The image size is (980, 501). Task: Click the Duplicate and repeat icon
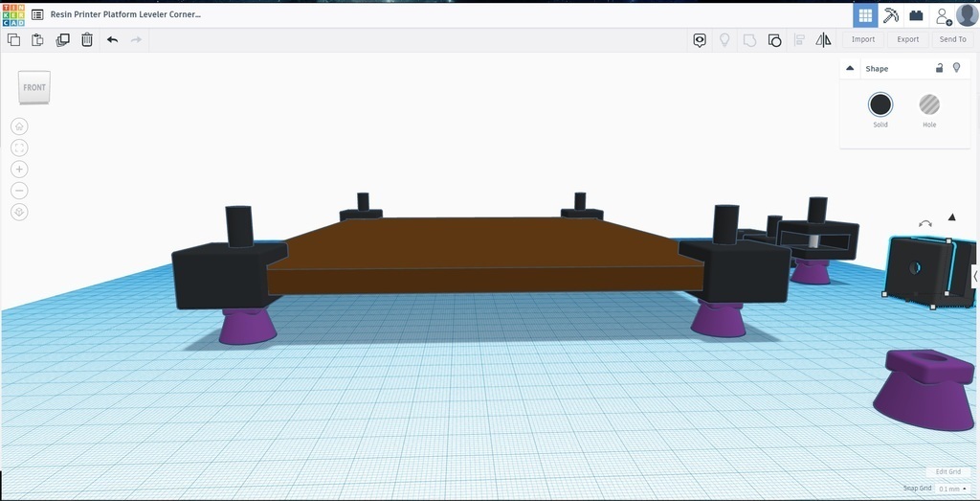pyautogui.click(x=62, y=40)
